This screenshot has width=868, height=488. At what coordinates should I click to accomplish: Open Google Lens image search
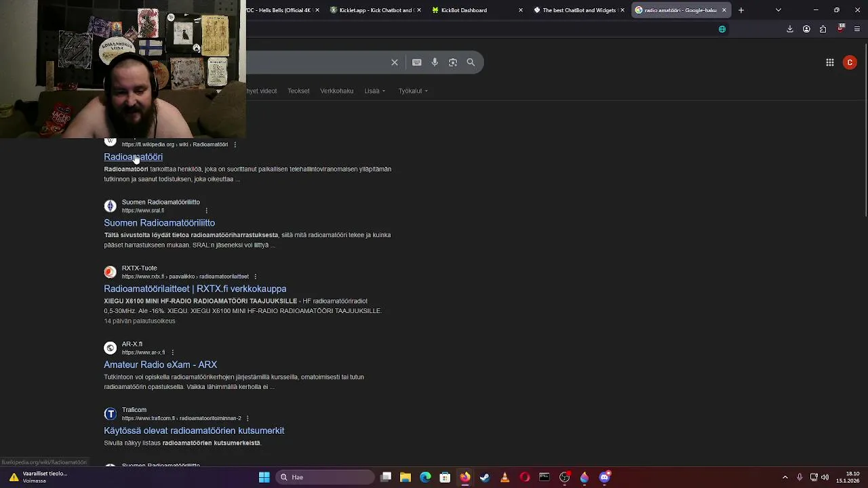coord(453,62)
